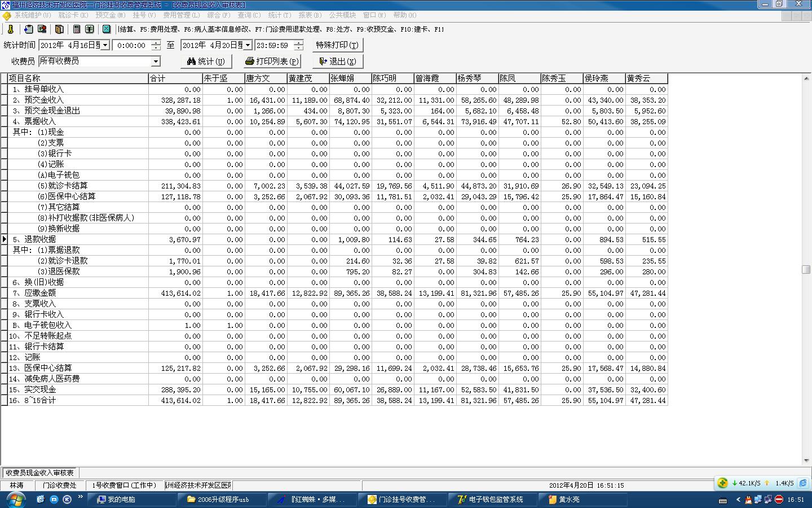Open the end date dropdown calendar

point(248,45)
